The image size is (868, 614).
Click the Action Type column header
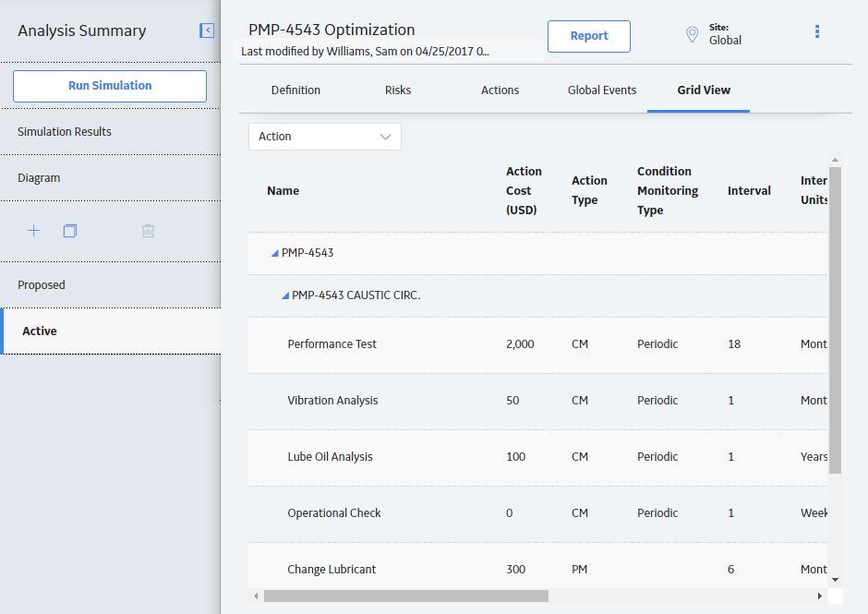pyautogui.click(x=589, y=190)
